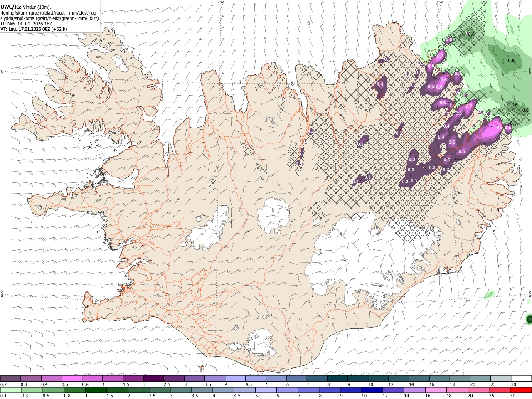Image resolution: width=532 pixels, height=399 pixels.
Task: Click the palest green 0.1–0.3 swatch in lower legend
Action: pos(10,390)
